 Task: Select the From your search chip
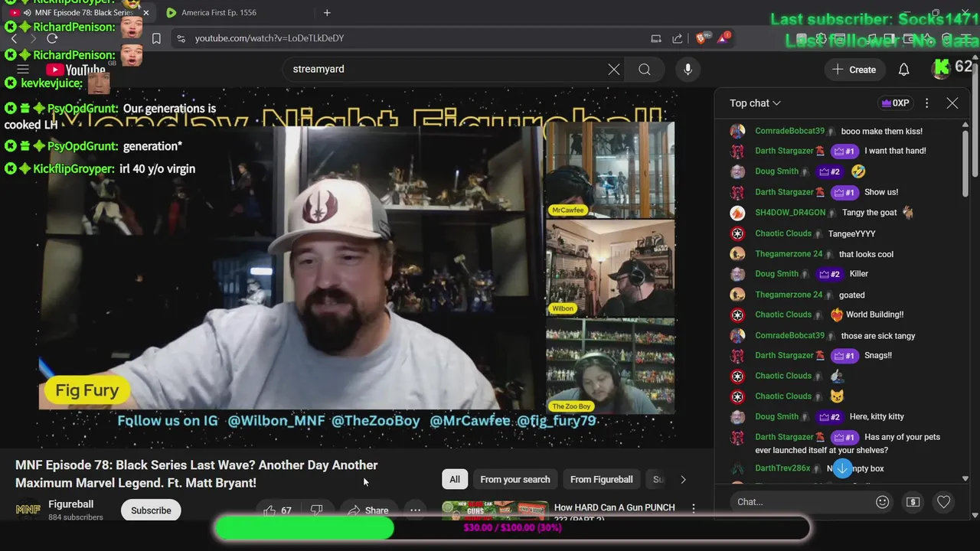click(x=515, y=479)
